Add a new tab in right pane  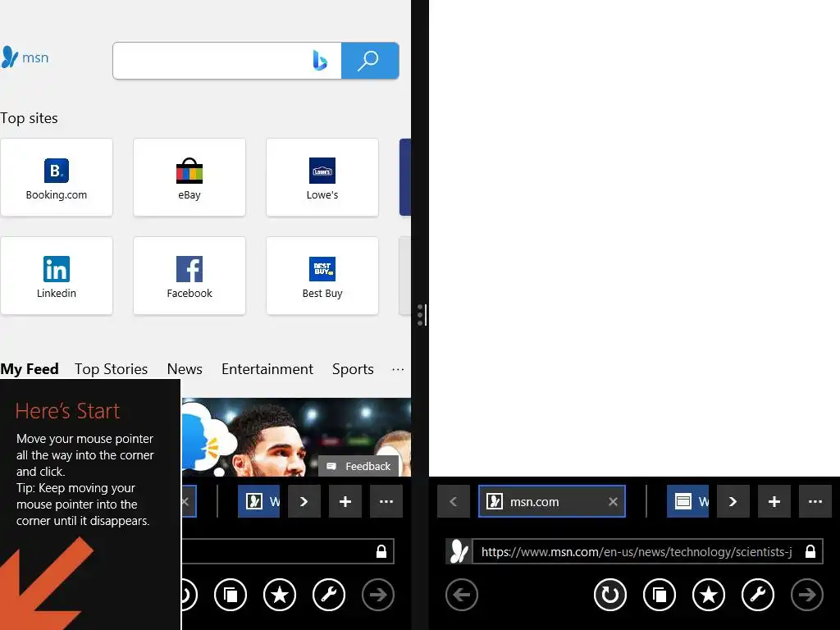tap(774, 501)
